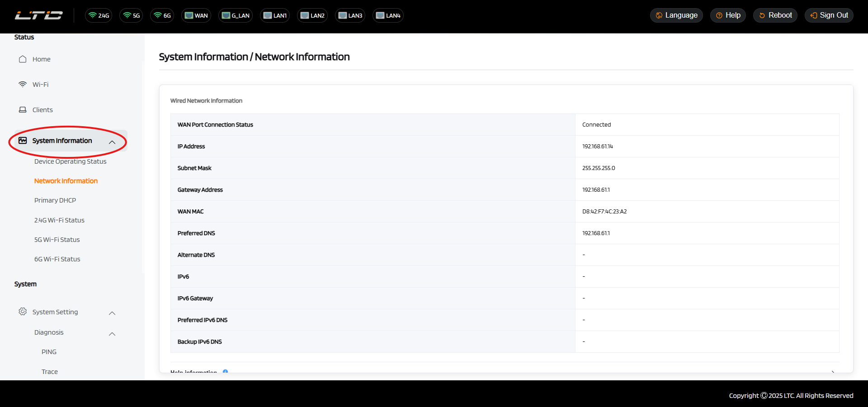
Task: Open the Language selector
Action: pyautogui.click(x=676, y=15)
